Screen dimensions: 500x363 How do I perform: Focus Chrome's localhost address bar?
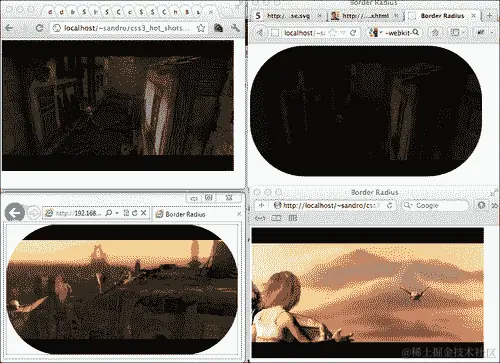[129, 28]
